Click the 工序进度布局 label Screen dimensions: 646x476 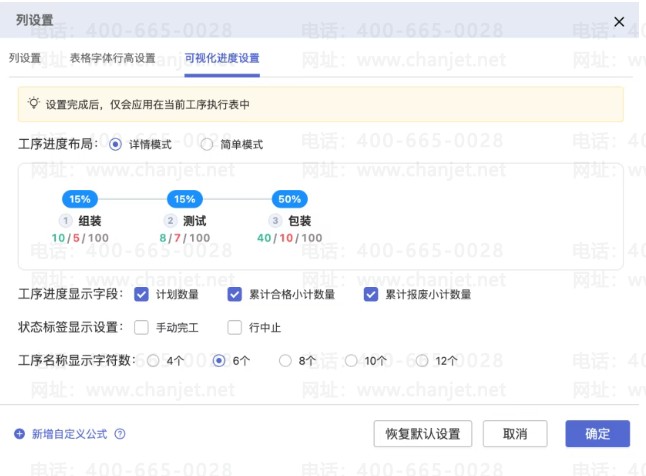58,144
